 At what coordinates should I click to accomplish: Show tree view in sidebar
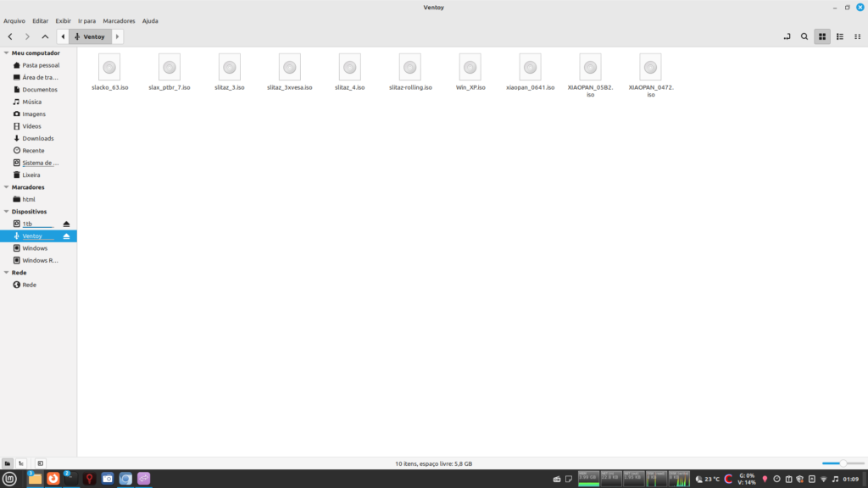(x=22, y=463)
